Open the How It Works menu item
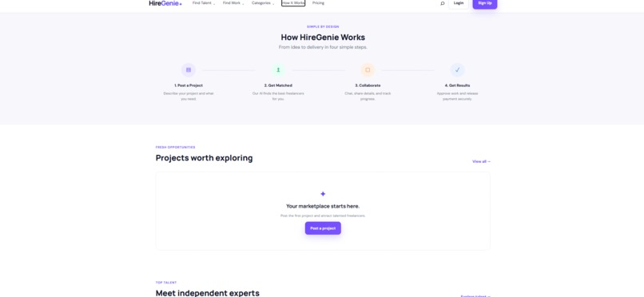 tap(293, 3)
